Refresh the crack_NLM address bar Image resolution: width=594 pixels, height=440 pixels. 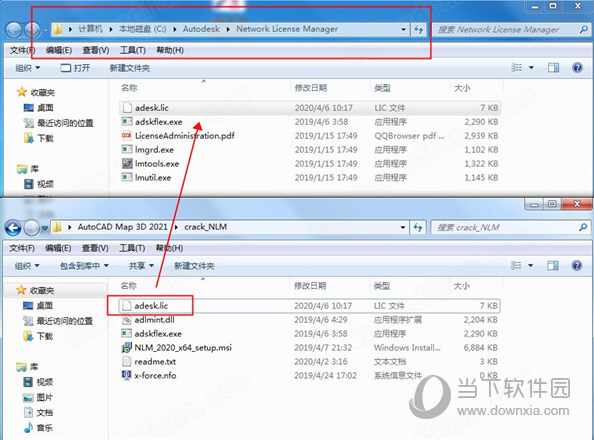418,227
